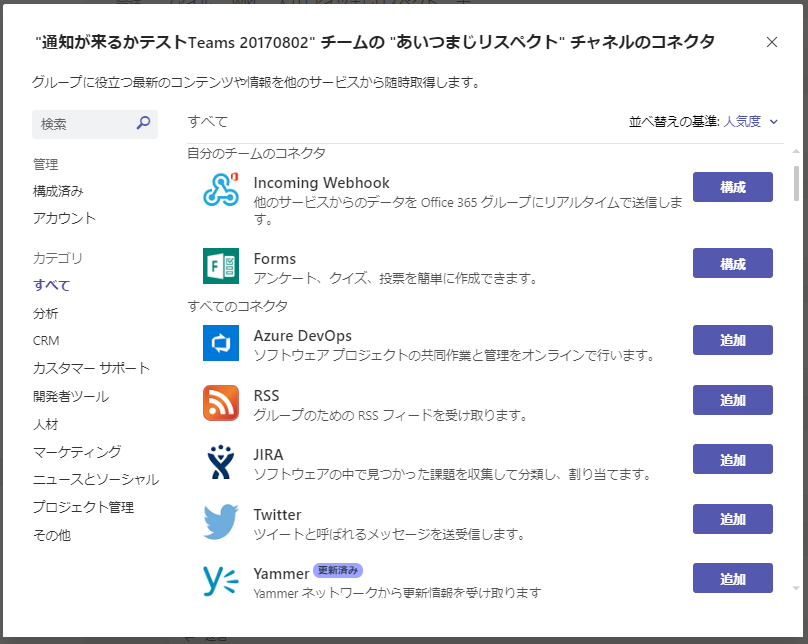
Task: Click the 自分のチームのコネクタ section heading
Action: pyautogui.click(x=256, y=154)
